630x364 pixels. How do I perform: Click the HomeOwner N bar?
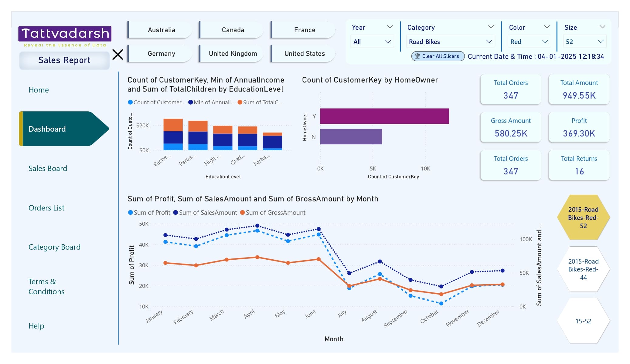[351, 136]
